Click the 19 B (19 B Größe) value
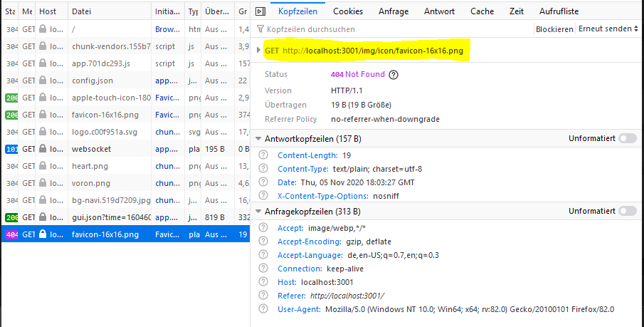Image resolution: width=644 pixels, height=327 pixels. coord(361,105)
